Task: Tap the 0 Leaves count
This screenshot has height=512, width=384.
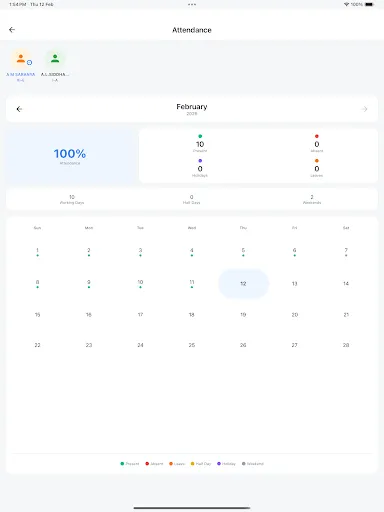Action: [317, 169]
